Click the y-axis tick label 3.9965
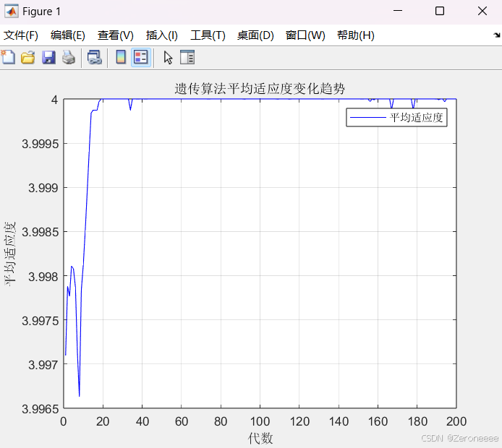 (x=41, y=409)
